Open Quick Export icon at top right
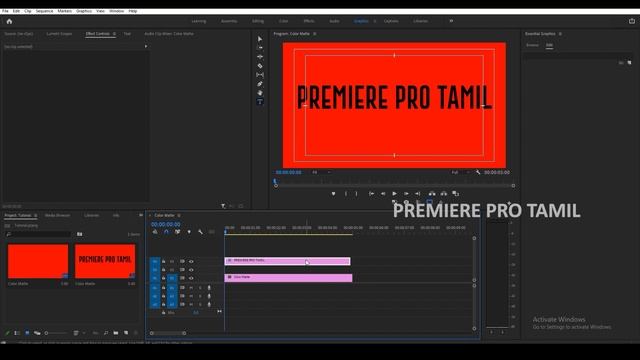The image size is (640, 360). pos(632,21)
